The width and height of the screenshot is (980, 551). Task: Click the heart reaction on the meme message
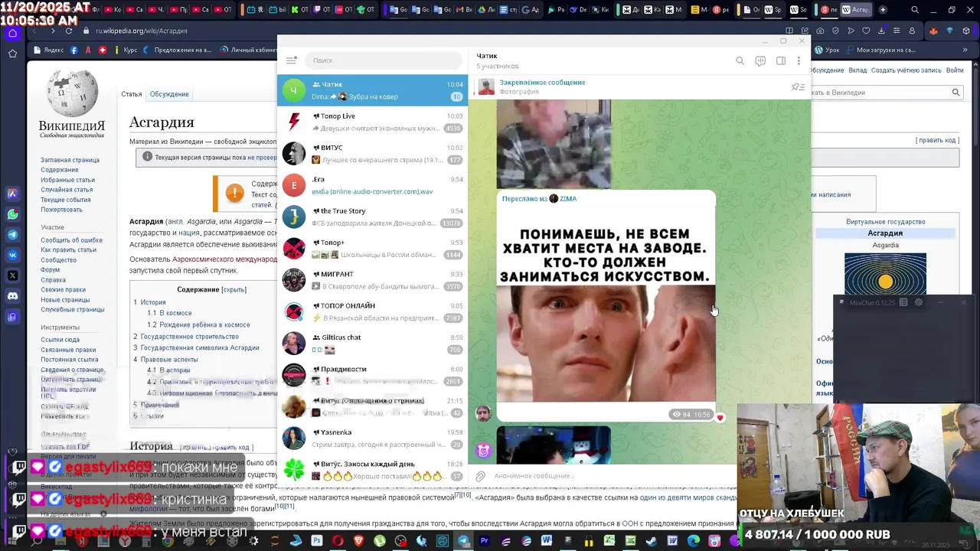[x=720, y=418]
